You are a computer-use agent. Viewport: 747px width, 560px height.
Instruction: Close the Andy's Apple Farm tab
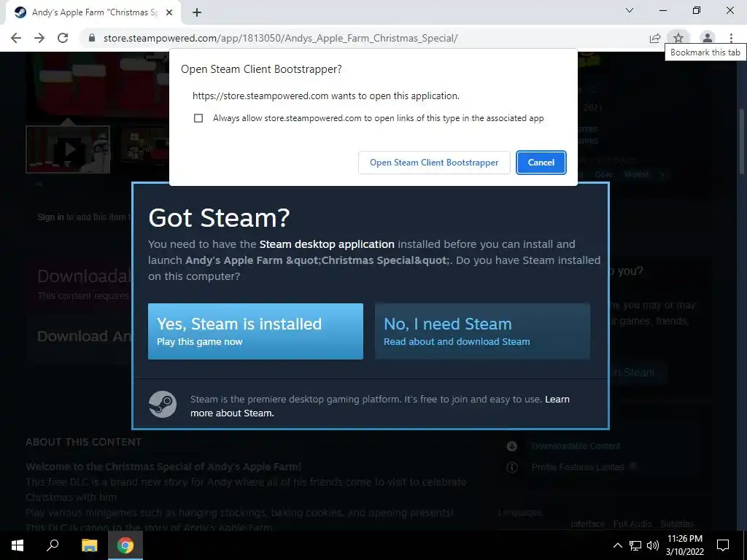tap(169, 13)
